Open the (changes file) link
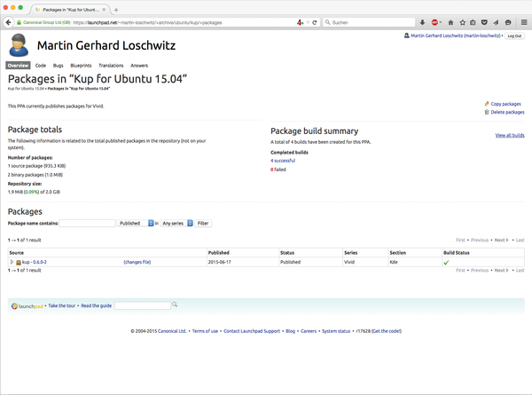 point(137,262)
